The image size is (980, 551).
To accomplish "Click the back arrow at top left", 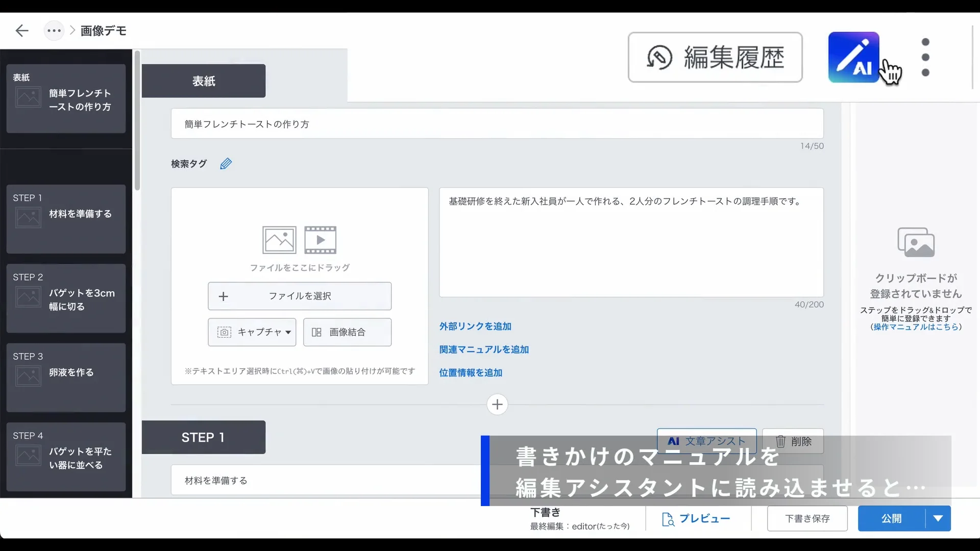I will tap(22, 31).
